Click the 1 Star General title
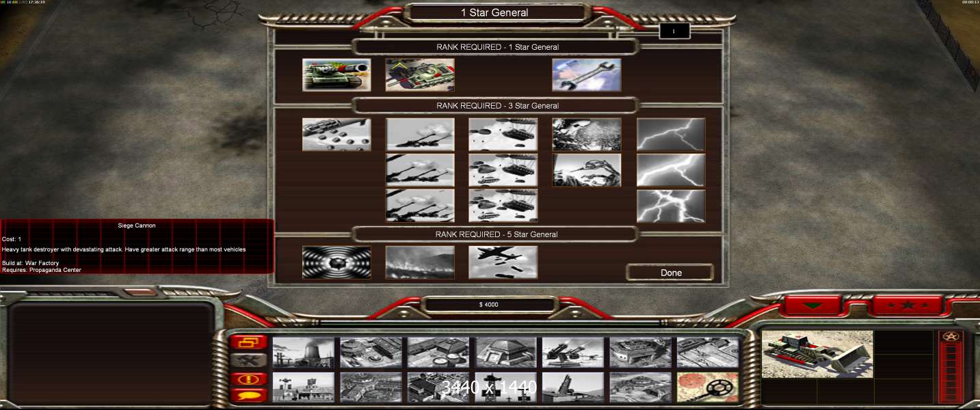Viewport: 980px width, 410px height. pos(494,12)
